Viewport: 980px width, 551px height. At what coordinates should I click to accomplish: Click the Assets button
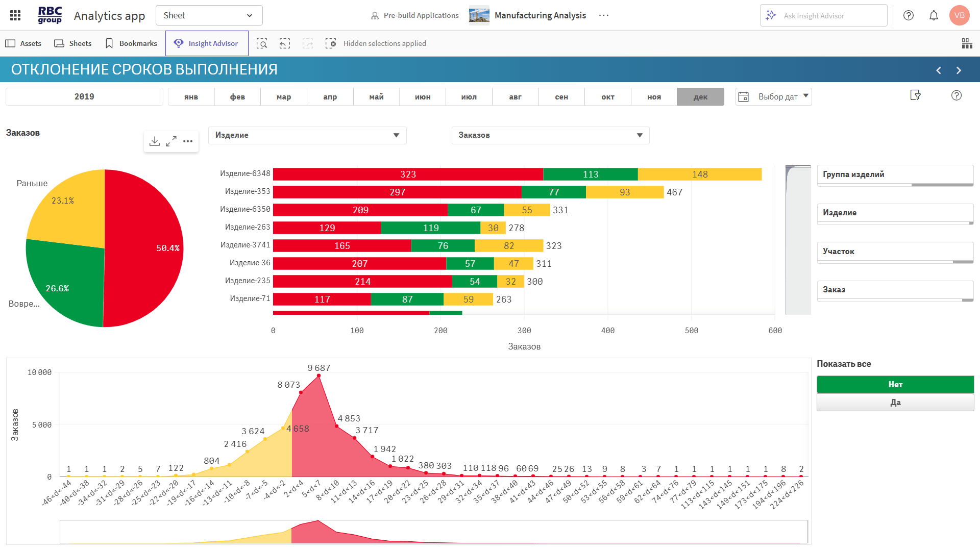[x=23, y=43]
